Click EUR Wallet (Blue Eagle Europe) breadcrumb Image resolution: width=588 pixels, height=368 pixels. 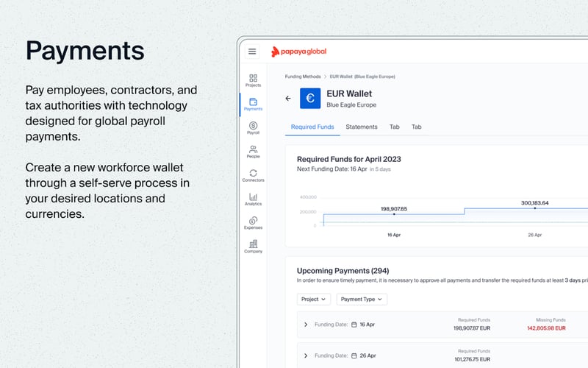click(x=362, y=77)
